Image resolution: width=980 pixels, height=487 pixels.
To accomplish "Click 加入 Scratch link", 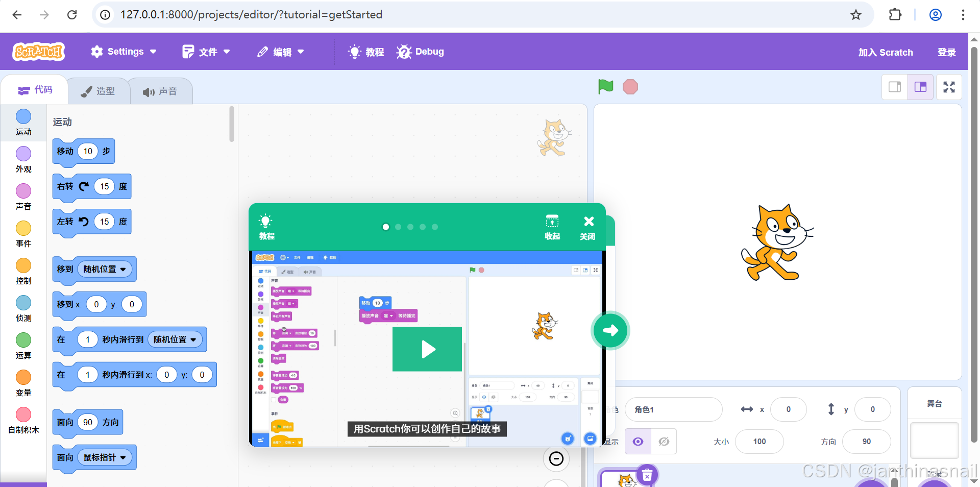I will 886,52.
